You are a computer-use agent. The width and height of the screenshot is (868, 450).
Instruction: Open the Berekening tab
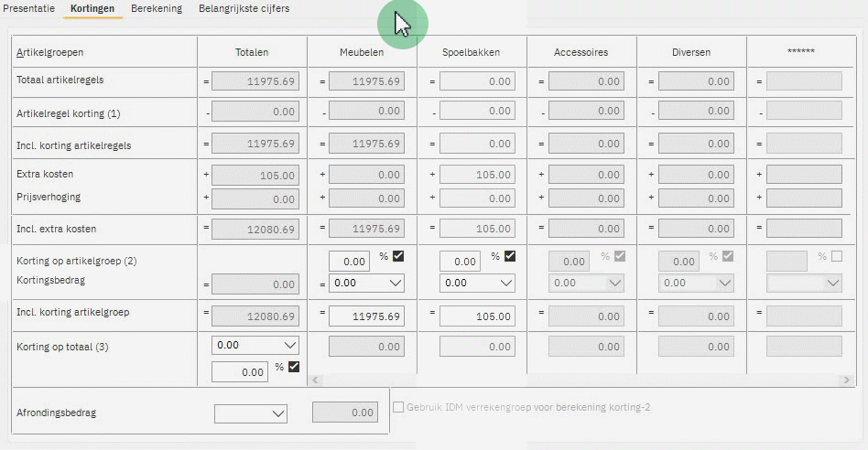pos(157,8)
